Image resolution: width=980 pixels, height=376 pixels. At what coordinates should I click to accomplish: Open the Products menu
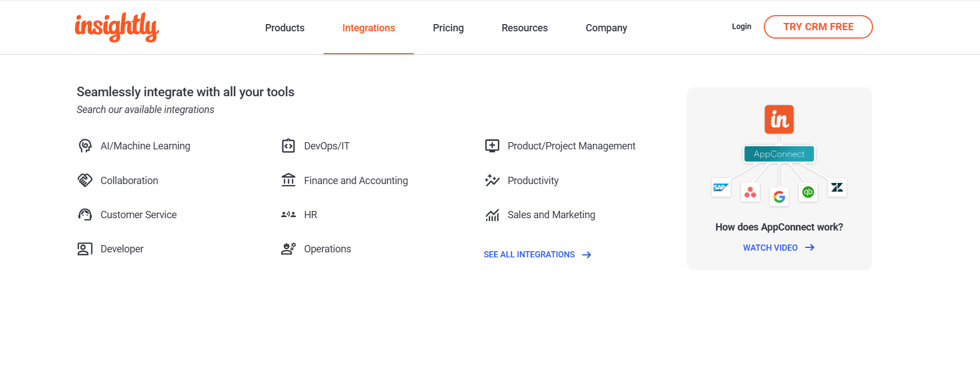click(x=284, y=28)
